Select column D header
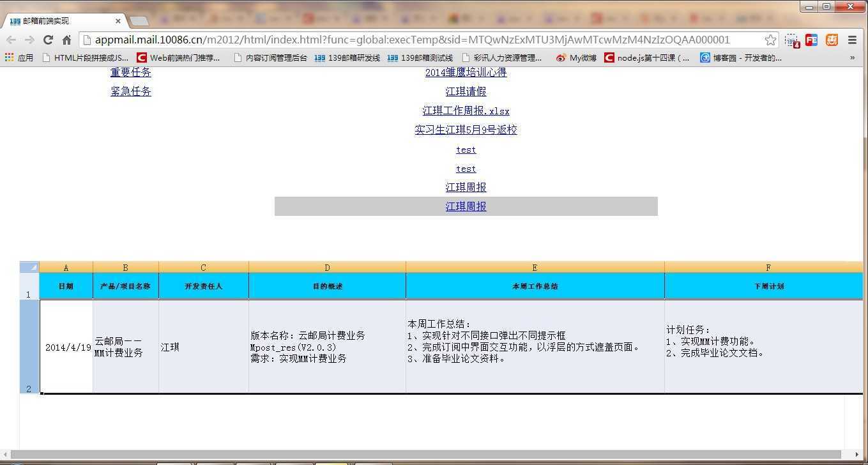The width and height of the screenshot is (868, 465). coord(327,267)
